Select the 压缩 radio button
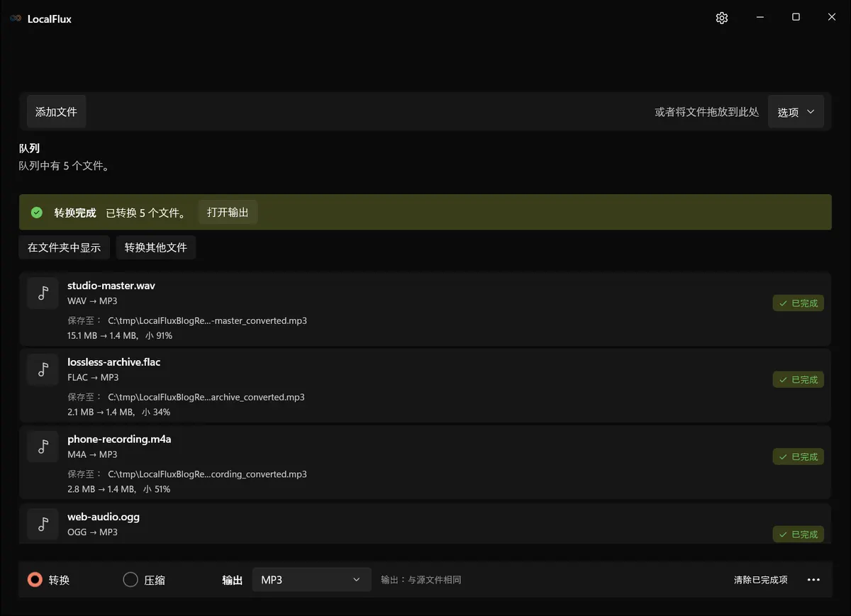This screenshot has width=851, height=616. point(130,580)
